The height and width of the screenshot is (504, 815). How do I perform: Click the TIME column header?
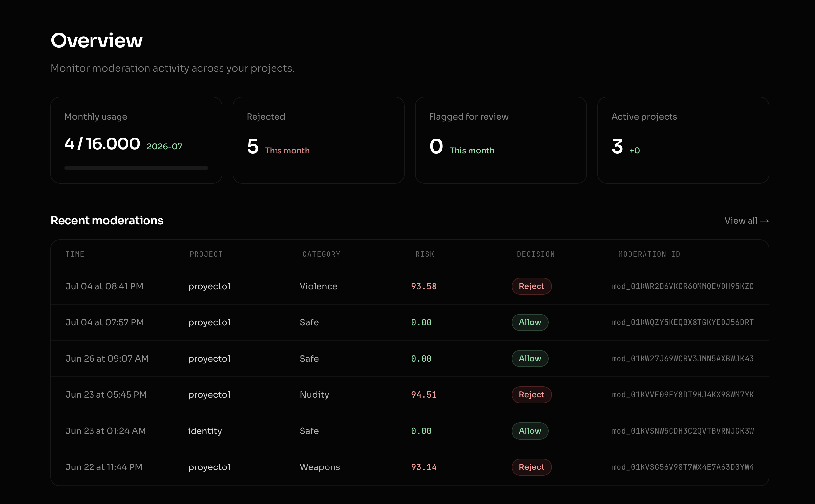tap(75, 254)
